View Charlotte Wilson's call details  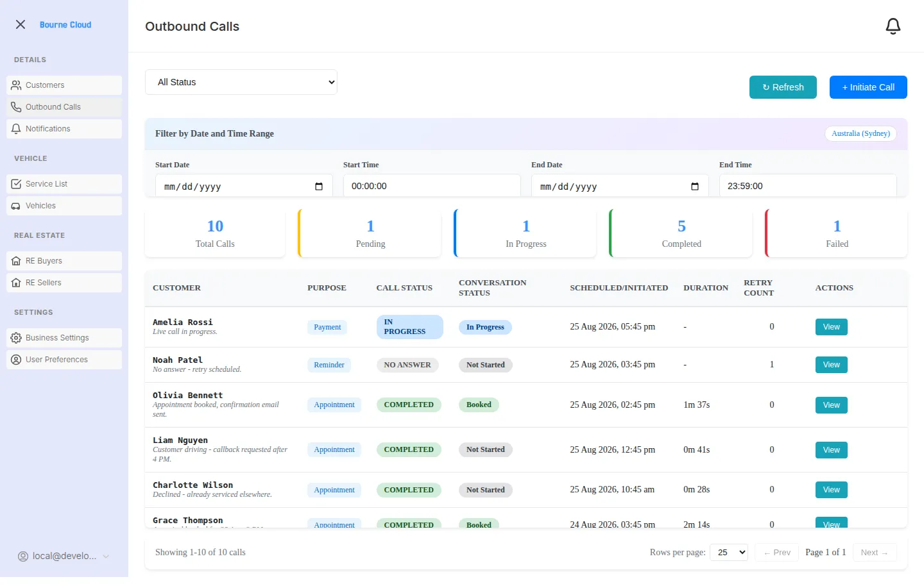832,490
